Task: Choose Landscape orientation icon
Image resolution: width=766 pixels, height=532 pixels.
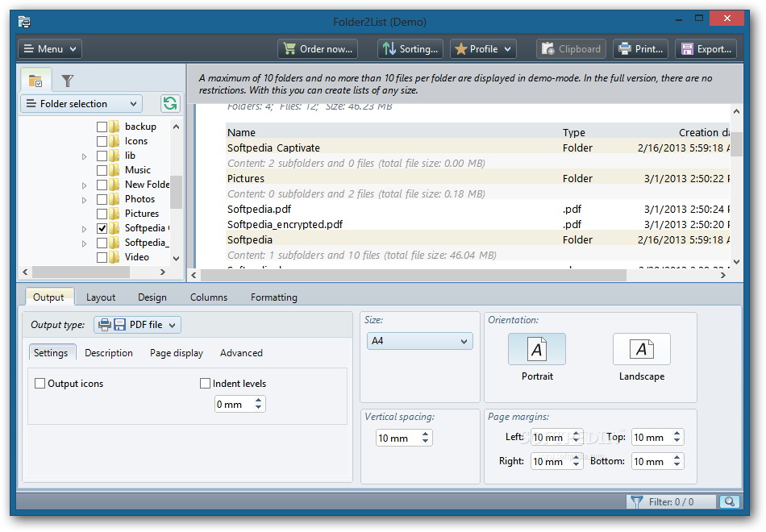Action: pyautogui.click(x=641, y=349)
